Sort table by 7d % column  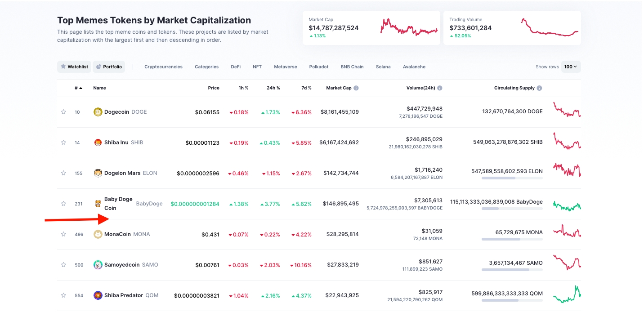pyautogui.click(x=306, y=88)
